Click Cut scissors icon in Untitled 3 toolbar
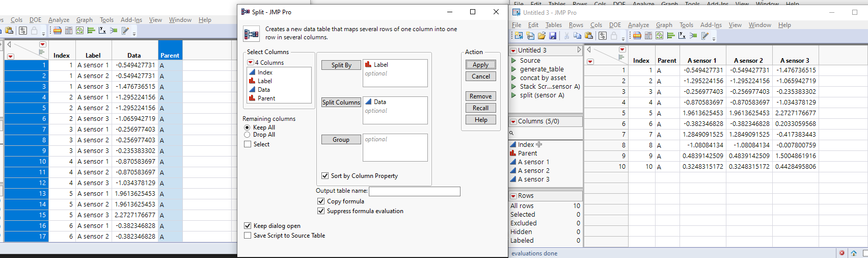The image size is (868, 258). (x=566, y=36)
